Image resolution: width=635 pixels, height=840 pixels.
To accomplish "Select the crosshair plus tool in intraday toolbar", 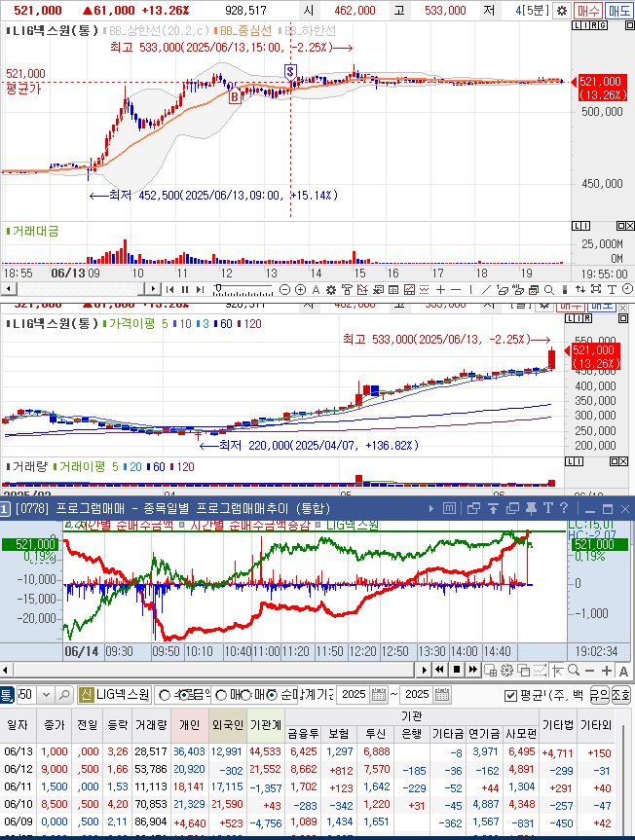I will [x=440, y=290].
